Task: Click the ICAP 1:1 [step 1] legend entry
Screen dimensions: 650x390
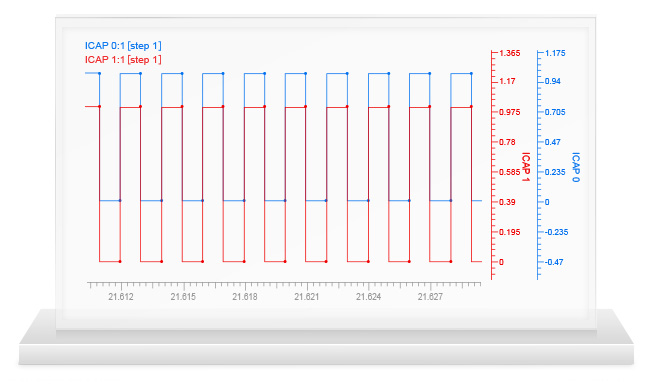Action: coord(123,60)
